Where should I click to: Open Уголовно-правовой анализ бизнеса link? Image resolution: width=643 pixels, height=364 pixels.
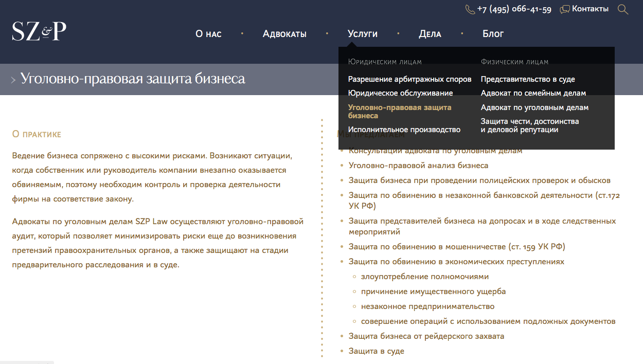click(419, 166)
